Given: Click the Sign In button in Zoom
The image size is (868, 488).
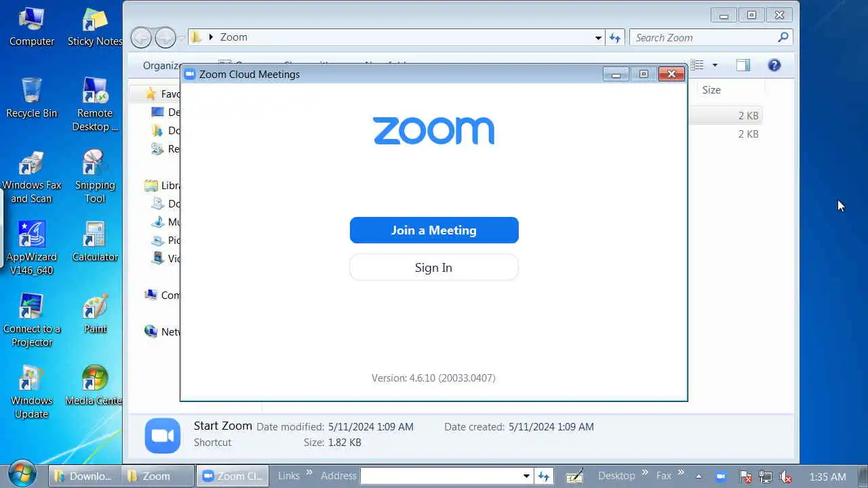Looking at the screenshot, I should click(x=434, y=267).
